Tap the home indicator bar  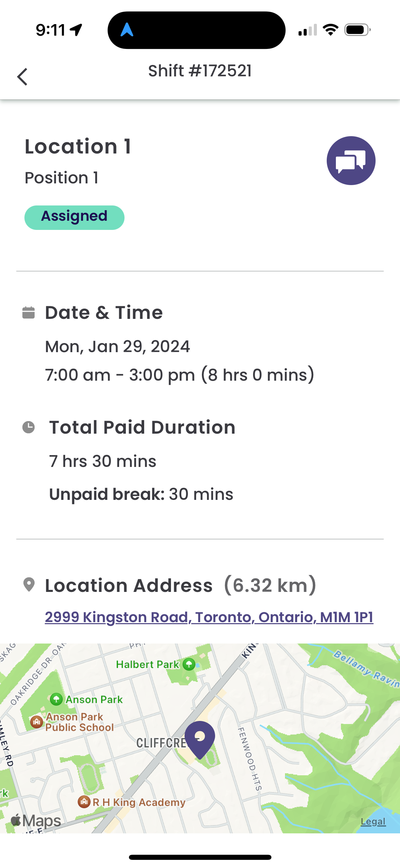click(200, 857)
